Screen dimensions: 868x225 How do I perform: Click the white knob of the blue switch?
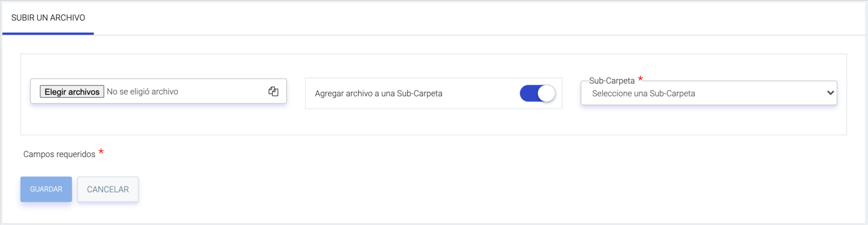546,93
